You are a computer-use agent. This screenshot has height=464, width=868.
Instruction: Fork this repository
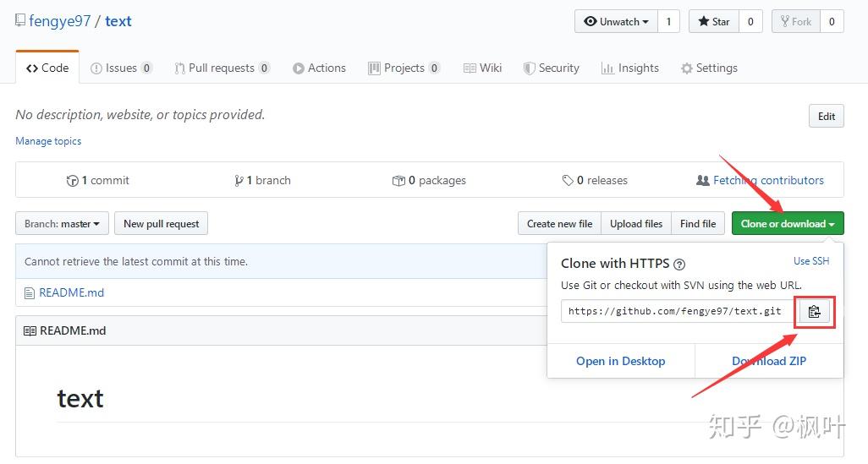(x=795, y=22)
